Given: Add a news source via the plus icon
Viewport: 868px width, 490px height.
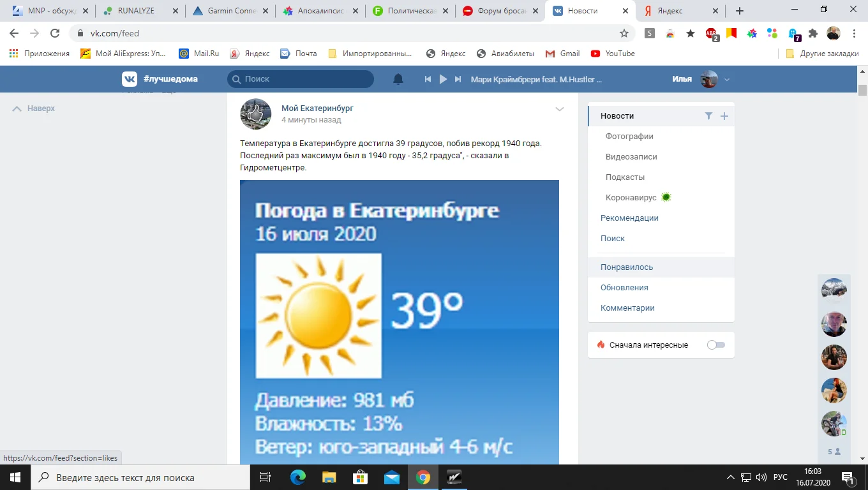Looking at the screenshot, I should [724, 115].
